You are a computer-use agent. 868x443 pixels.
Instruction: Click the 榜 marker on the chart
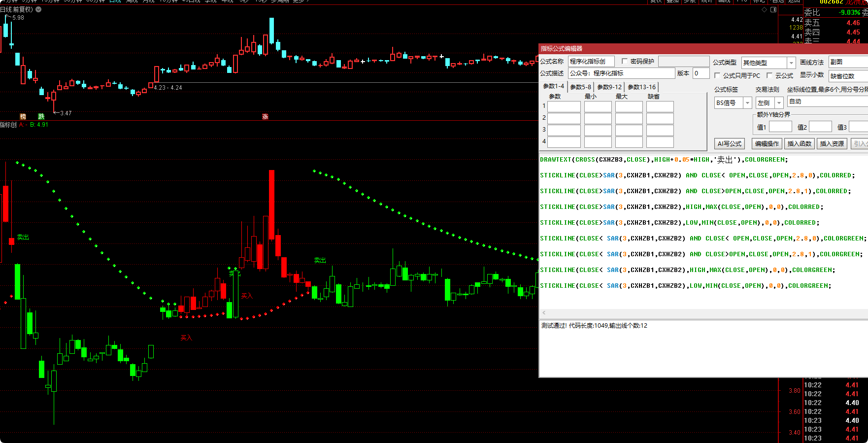click(23, 117)
